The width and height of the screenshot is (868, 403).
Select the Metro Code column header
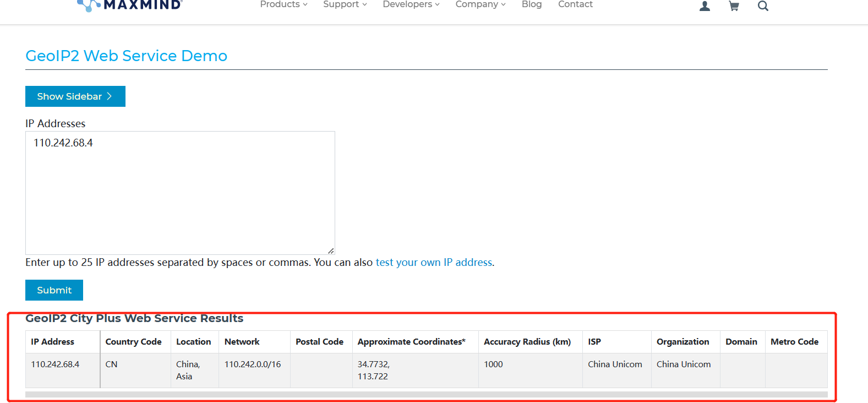pyautogui.click(x=796, y=342)
